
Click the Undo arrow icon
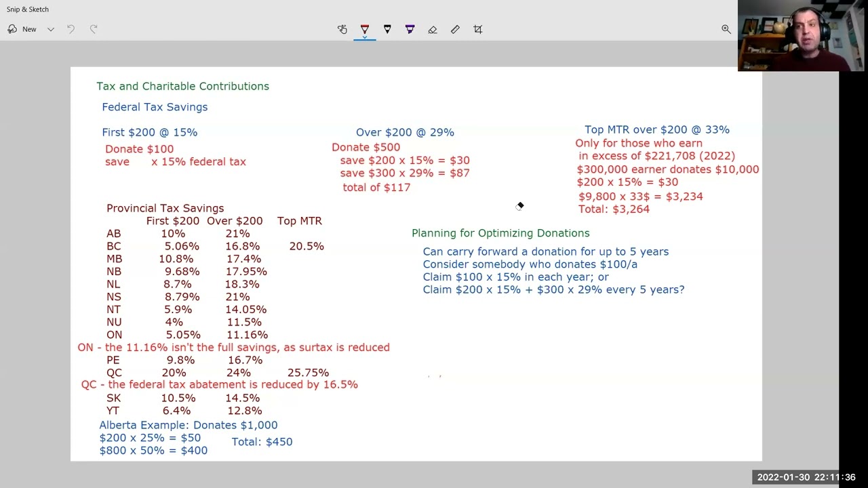click(x=71, y=29)
